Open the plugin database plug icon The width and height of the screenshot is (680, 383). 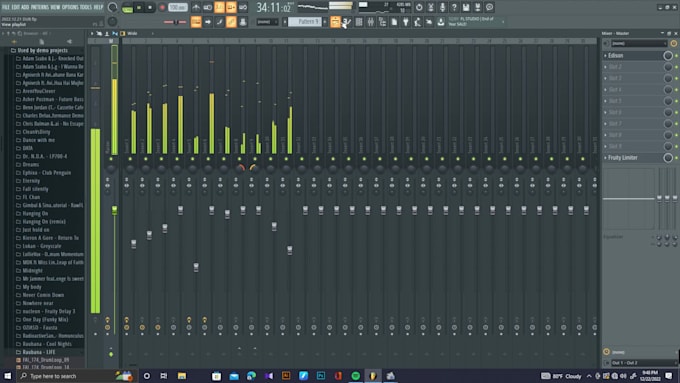(x=406, y=22)
